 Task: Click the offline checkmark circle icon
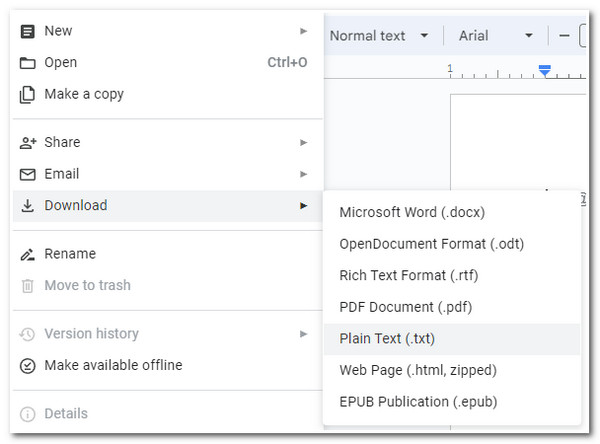[x=27, y=366]
